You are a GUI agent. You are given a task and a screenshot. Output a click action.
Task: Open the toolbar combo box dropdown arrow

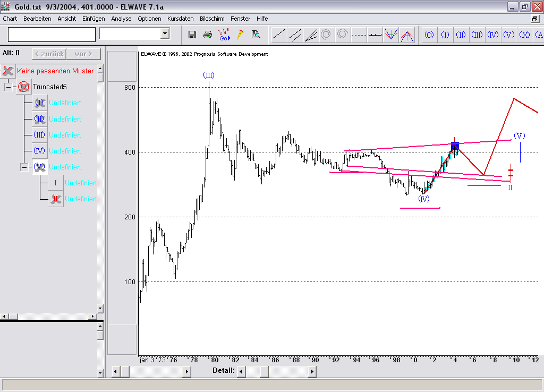165,34
